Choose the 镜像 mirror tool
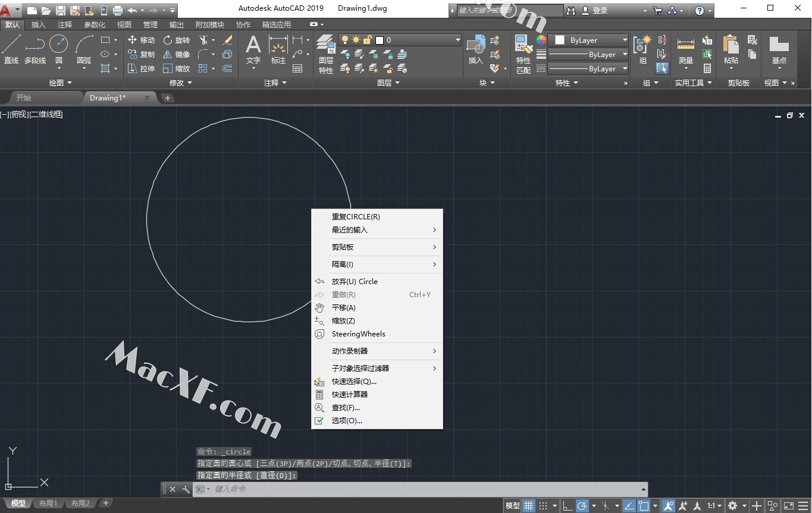Viewport: 812px width, 513px height. [x=177, y=54]
